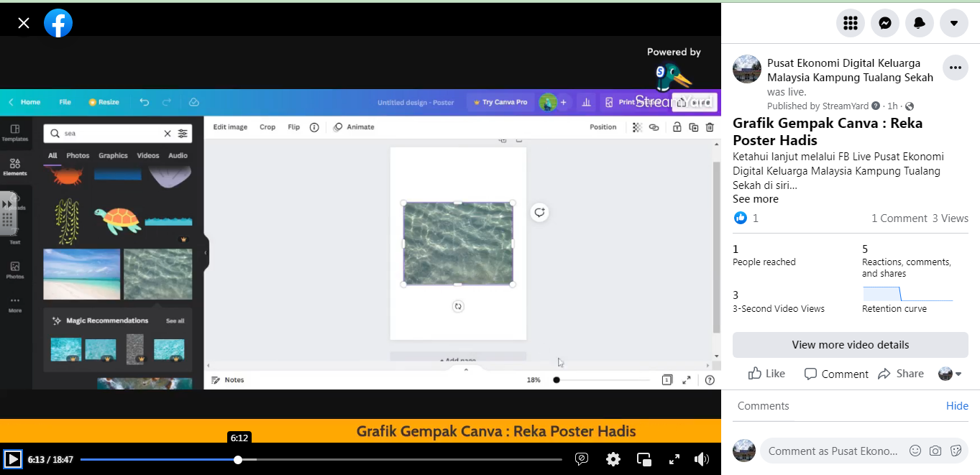The image size is (980, 475).
Task: Insert an emoji into the comment
Action: [x=915, y=451]
